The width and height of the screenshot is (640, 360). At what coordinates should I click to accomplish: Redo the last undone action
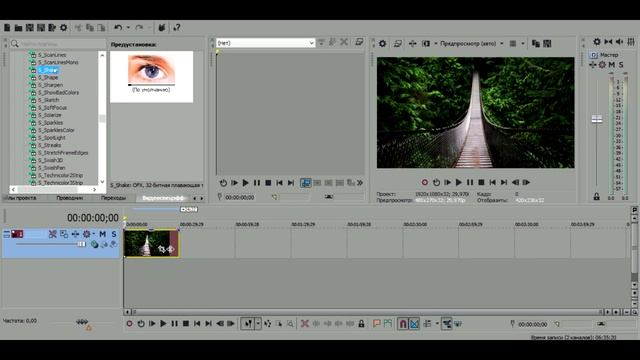(x=139, y=28)
